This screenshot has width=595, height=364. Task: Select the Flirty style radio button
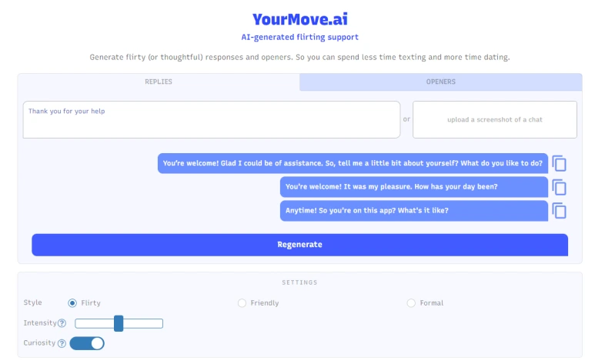click(x=72, y=303)
